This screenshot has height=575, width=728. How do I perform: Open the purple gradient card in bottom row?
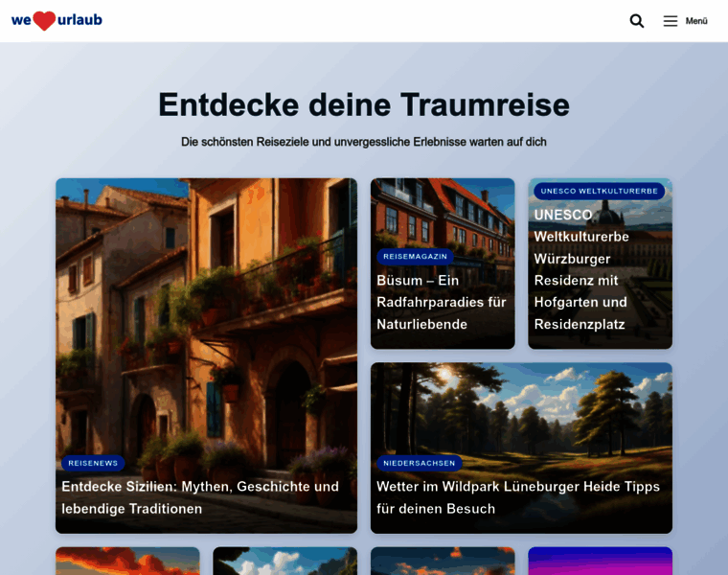coord(600,561)
